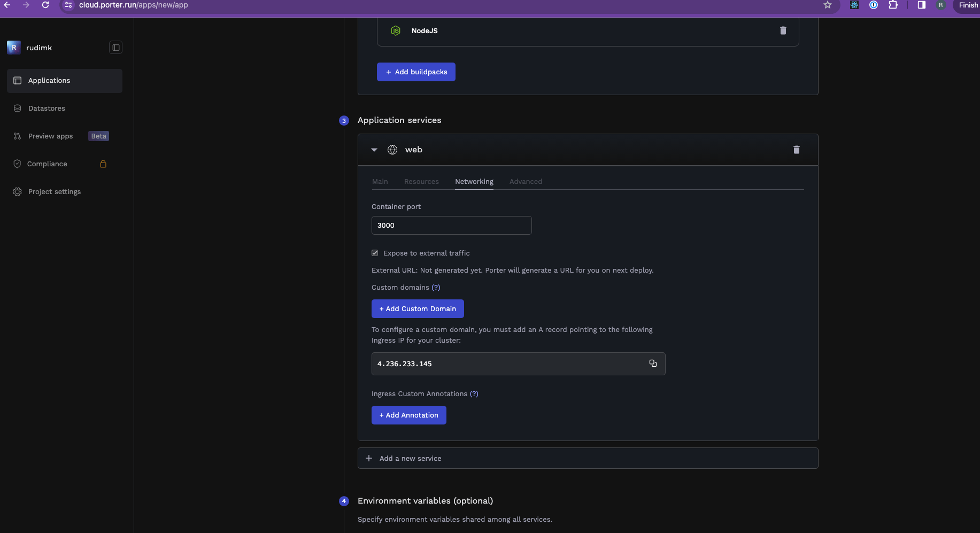Image resolution: width=980 pixels, height=533 pixels.
Task: Click the Ingress IP field 4.236.233.145
Action: 519,364
